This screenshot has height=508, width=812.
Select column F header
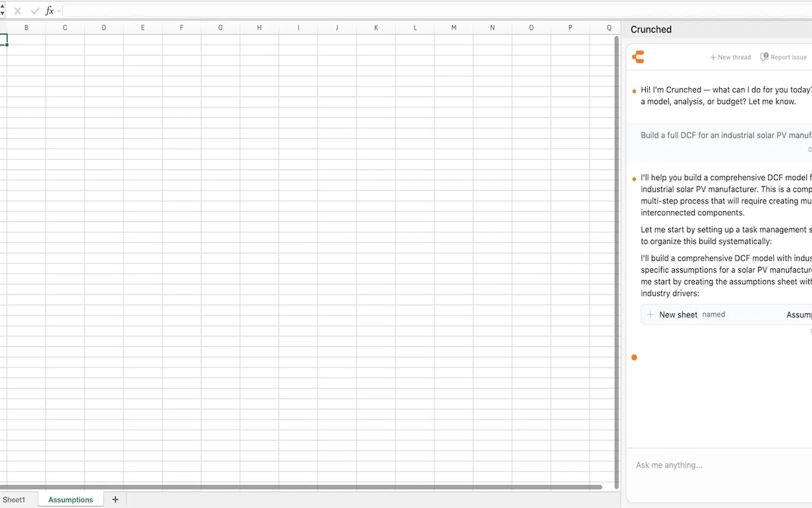pyautogui.click(x=182, y=28)
